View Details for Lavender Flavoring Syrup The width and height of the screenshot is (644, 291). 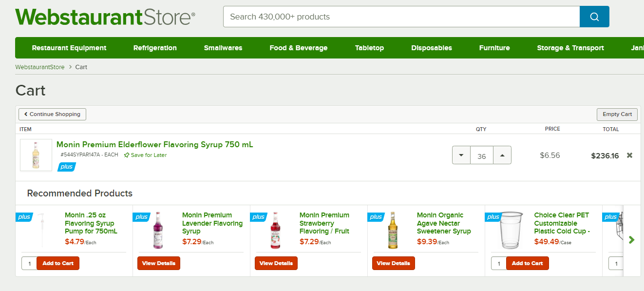point(159,263)
